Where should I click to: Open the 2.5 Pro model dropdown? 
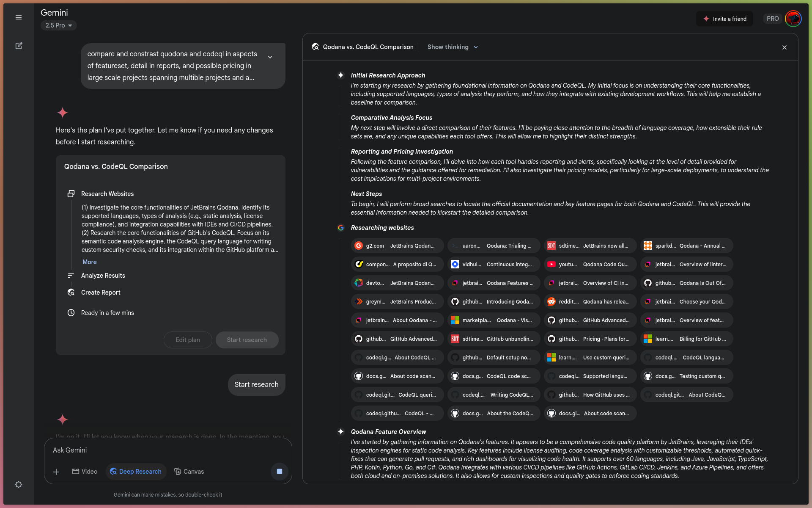[59, 25]
